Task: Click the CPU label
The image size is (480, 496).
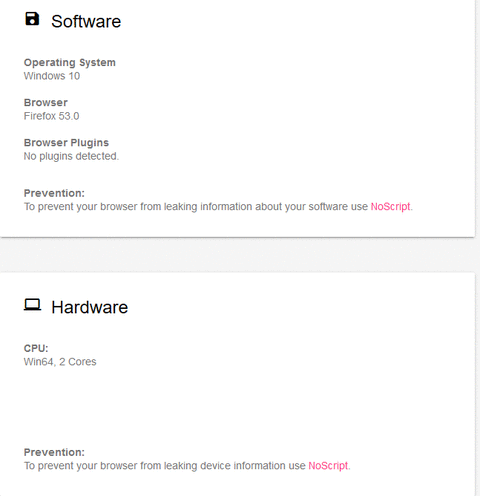Action: pyautogui.click(x=36, y=348)
